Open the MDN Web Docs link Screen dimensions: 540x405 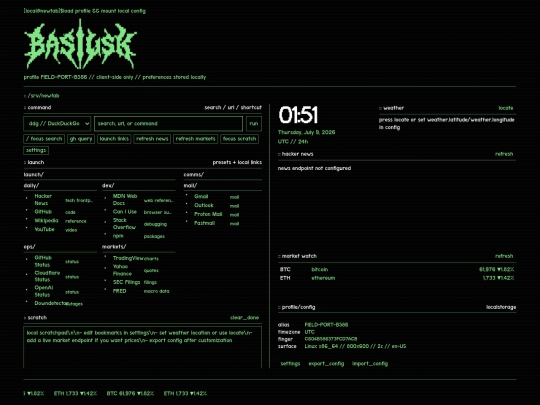(x=125, y=200)
